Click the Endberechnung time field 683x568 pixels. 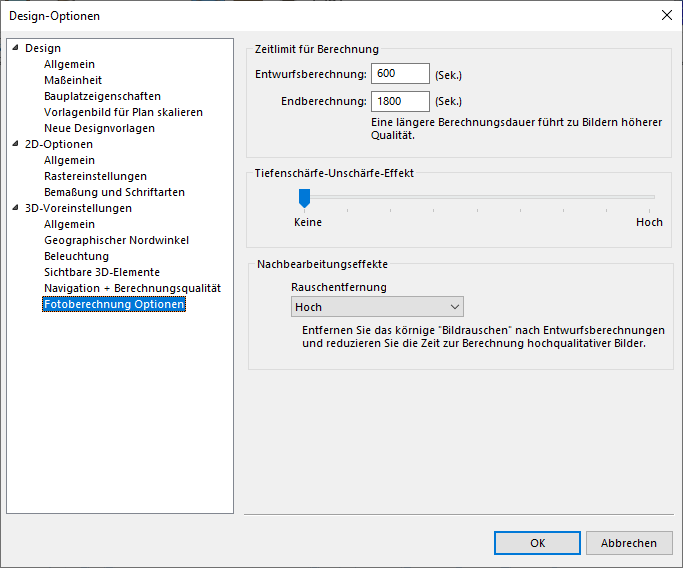[x=399, y=101]
